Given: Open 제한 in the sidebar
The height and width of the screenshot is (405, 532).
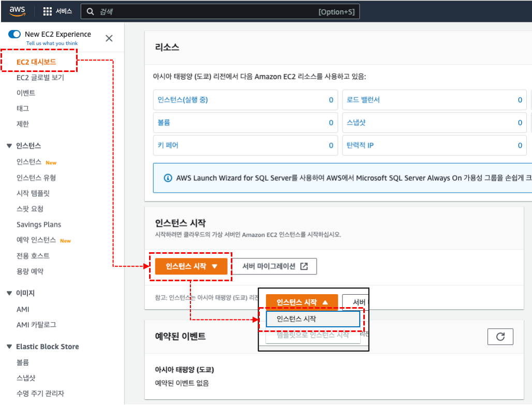Looking at the screenshot, I should [23, 124].
